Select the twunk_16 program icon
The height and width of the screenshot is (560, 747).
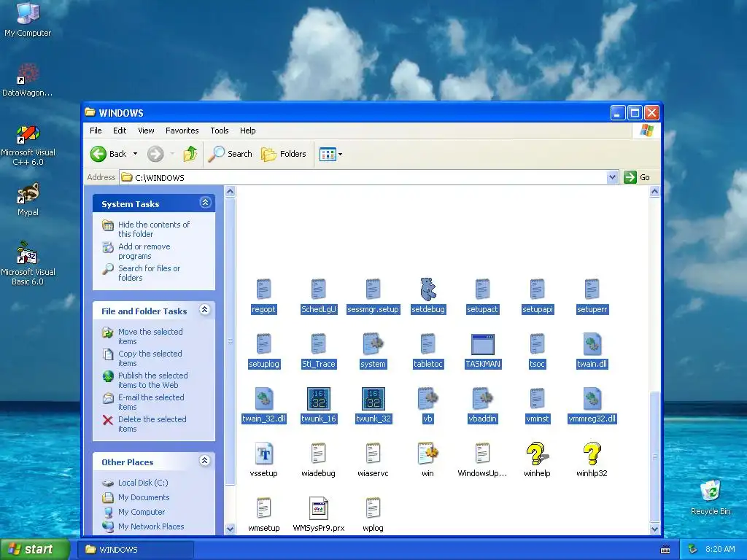[318, 399]
